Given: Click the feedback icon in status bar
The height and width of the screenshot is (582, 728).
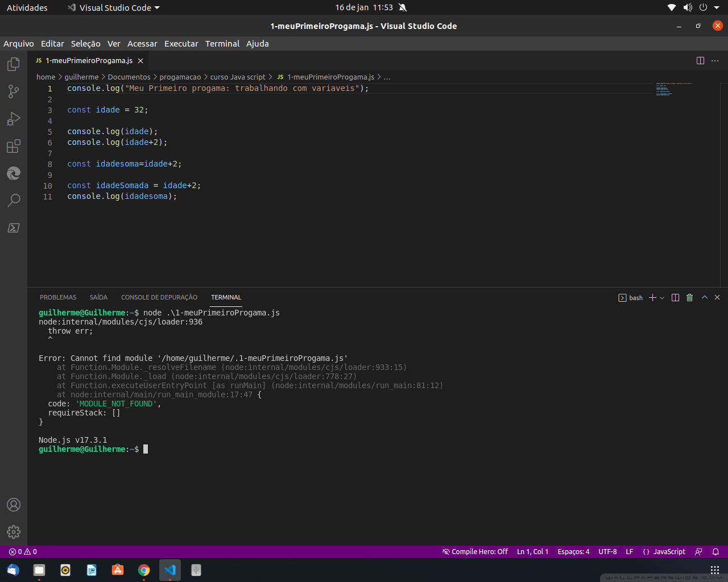Looking at the screenshot, I should [698, 552].
